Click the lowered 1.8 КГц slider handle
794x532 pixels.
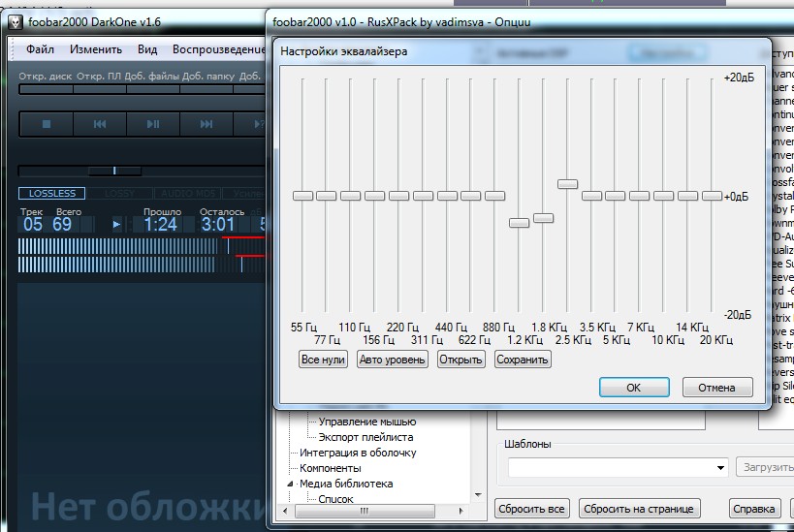tap(543, 218)
